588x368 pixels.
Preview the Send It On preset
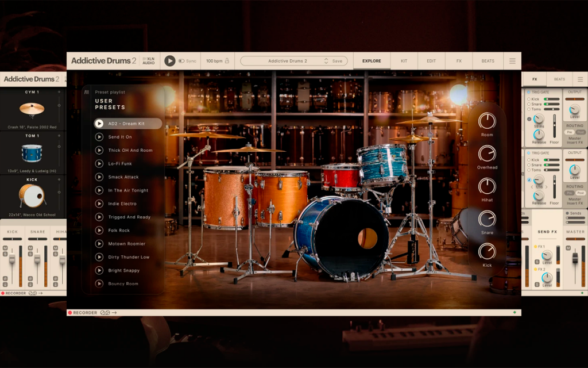(x=99, y=137)
